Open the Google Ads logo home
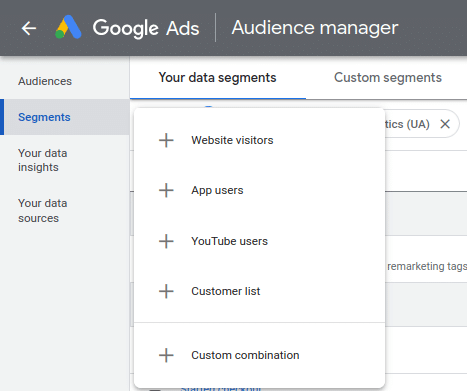The image size is (467, 391). [68, 27]
